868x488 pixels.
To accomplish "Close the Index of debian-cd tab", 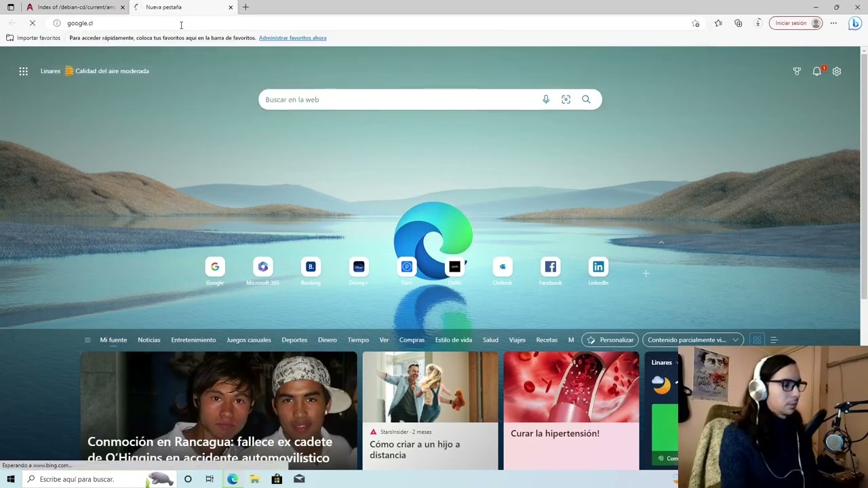I will coord(123,7).
